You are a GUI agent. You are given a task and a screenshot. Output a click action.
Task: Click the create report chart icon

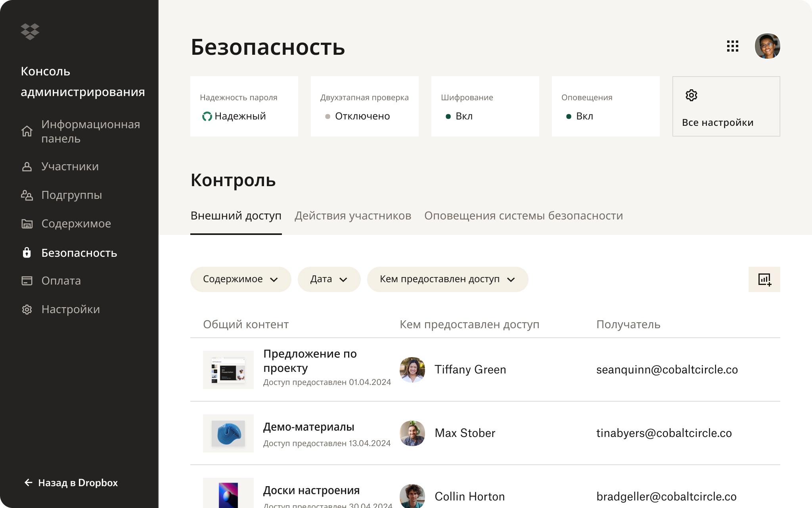click(764, 279)
